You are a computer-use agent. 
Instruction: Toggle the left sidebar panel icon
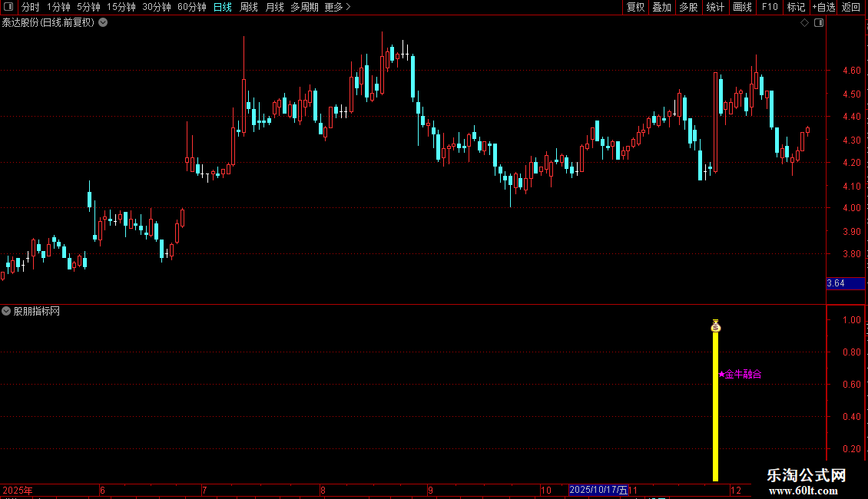pos(8,7)
